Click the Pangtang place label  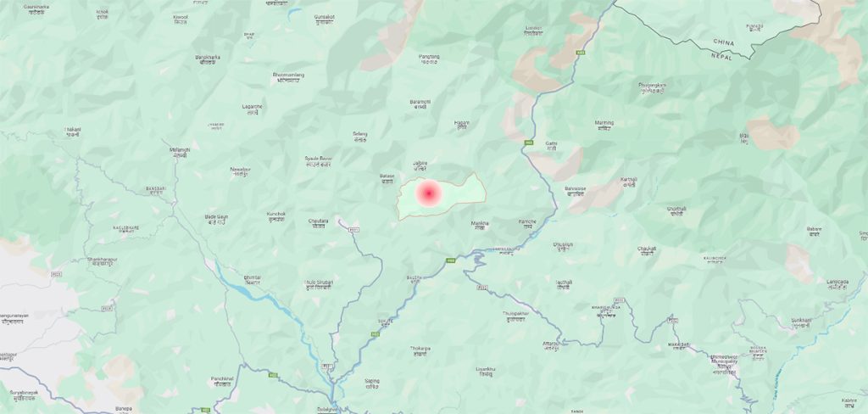point(429,59)
